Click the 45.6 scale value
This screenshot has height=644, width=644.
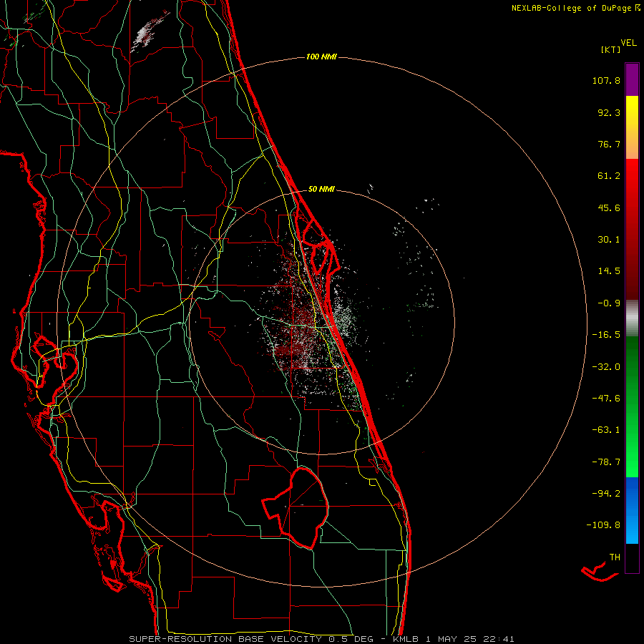click(x=609, y=208)
